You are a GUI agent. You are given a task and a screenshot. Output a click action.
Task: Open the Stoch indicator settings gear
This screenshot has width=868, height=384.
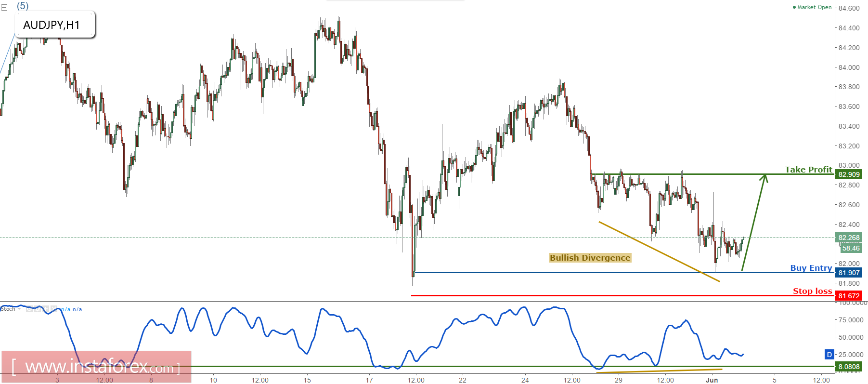(38, 309)
